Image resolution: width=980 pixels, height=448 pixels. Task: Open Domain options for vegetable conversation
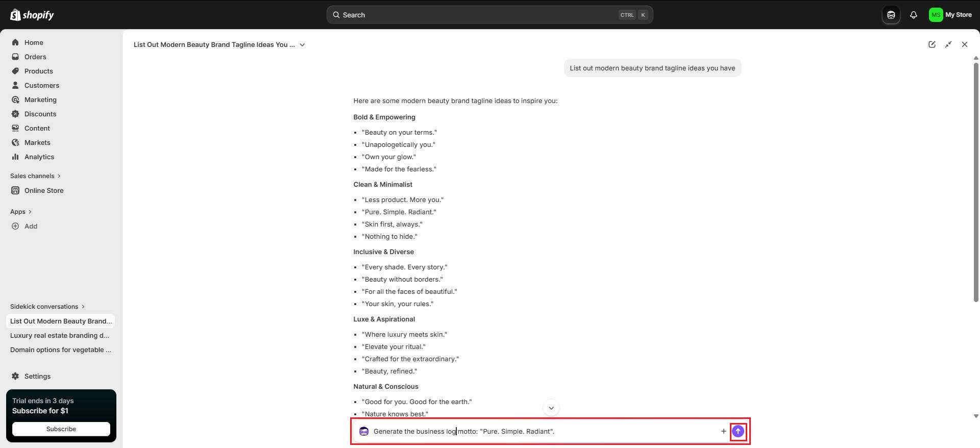61,350
